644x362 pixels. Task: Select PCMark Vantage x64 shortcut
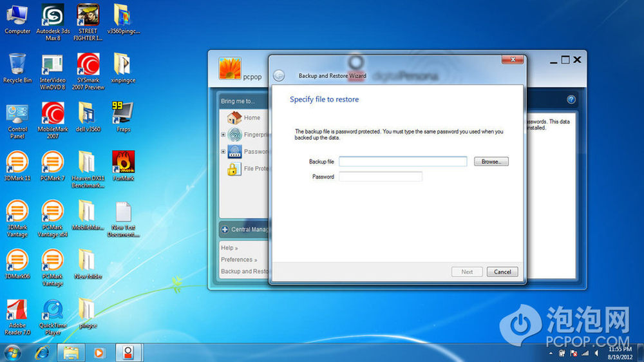click(53, 219)
